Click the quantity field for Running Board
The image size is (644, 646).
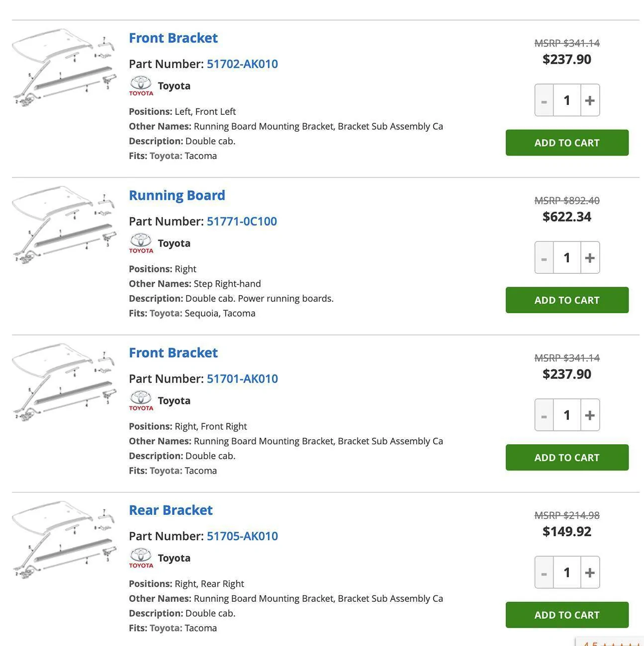point(567,258)
